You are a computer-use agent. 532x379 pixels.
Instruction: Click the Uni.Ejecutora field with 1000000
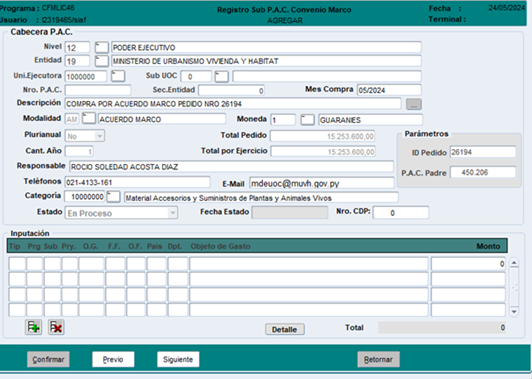tap(86, 77)
